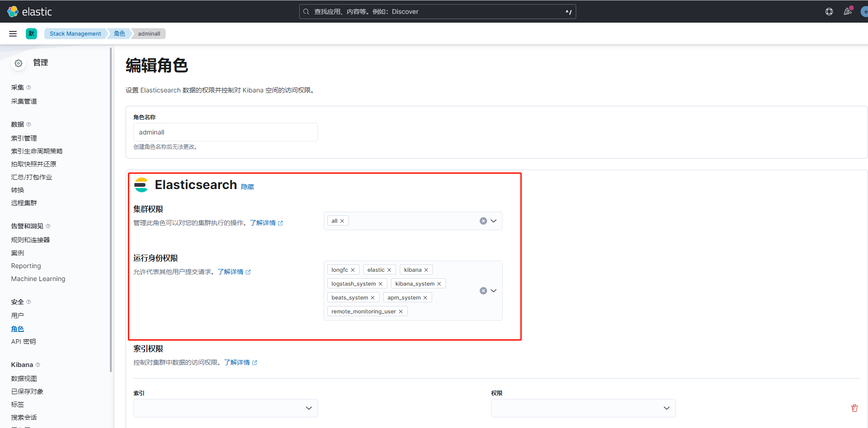Viewport: 868px width, 428px height.
Task: Open 索引管理 in sidebar
Action: click(24, 138)
